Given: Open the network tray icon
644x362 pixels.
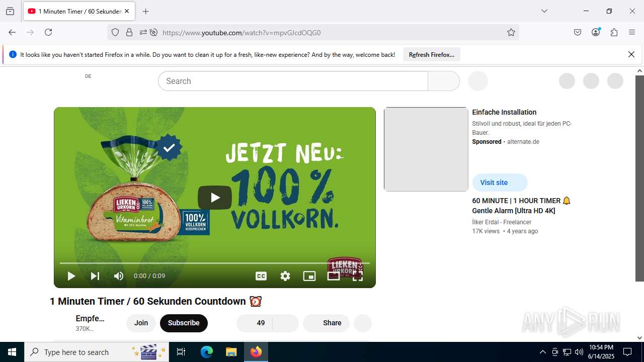Looking at the screenshot, I should tap(567, 352).
